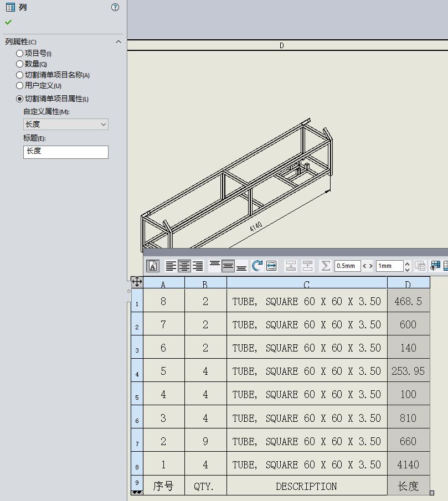Align cell text to top
This screenshot has height=501, width=448.
coord(214,266)
